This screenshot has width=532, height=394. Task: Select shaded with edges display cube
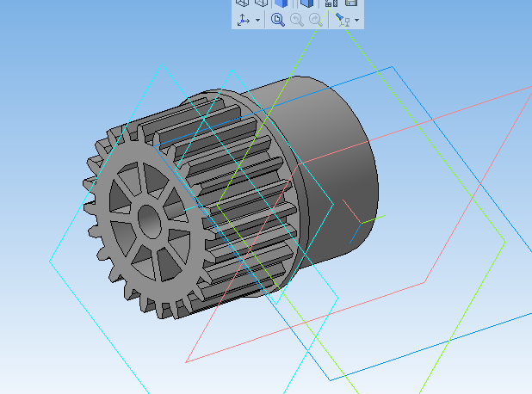pos(306,3)
